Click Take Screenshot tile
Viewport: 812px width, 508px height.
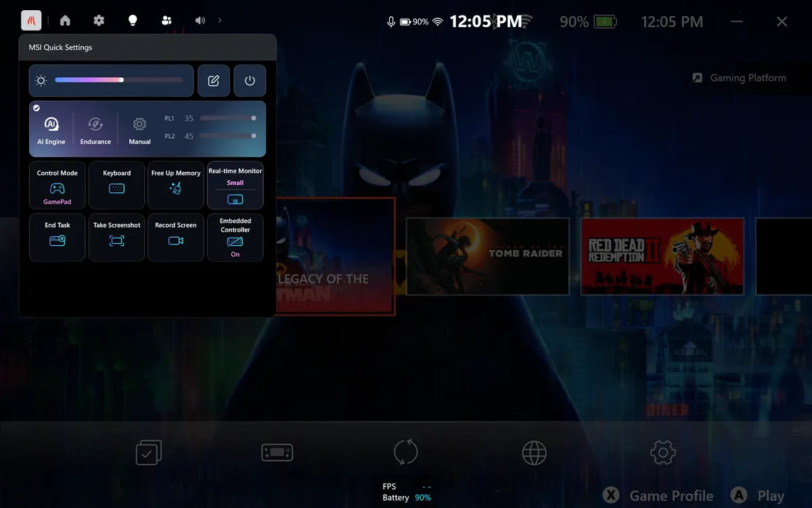(116, 237)
